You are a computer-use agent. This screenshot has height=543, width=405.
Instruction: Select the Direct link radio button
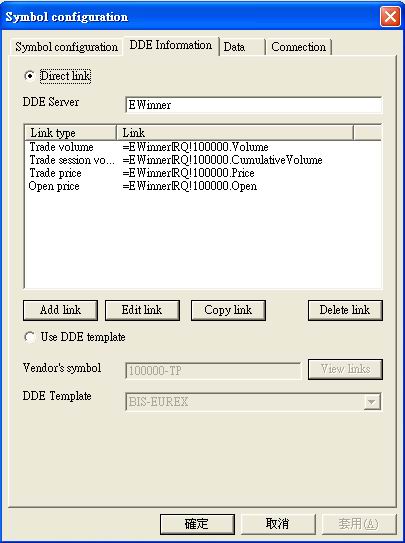[x=30, y=76]
